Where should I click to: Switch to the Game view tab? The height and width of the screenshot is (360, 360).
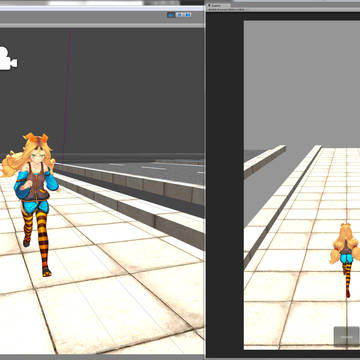tap(219, 6)
